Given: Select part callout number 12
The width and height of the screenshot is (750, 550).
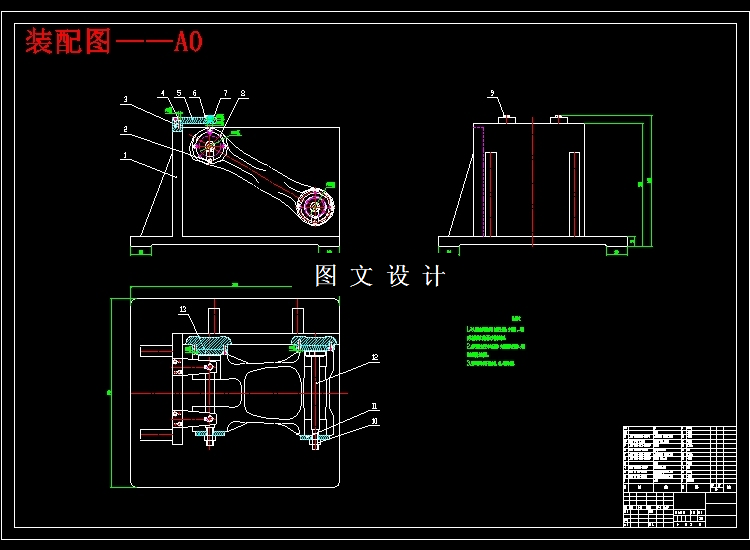Looking at the screenshot, I should tap(375, 357).
